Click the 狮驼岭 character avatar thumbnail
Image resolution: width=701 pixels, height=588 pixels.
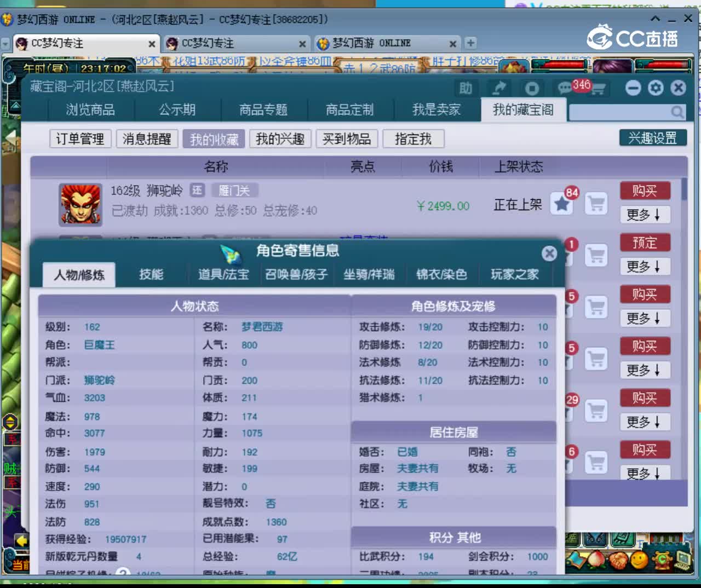[81, 205]
